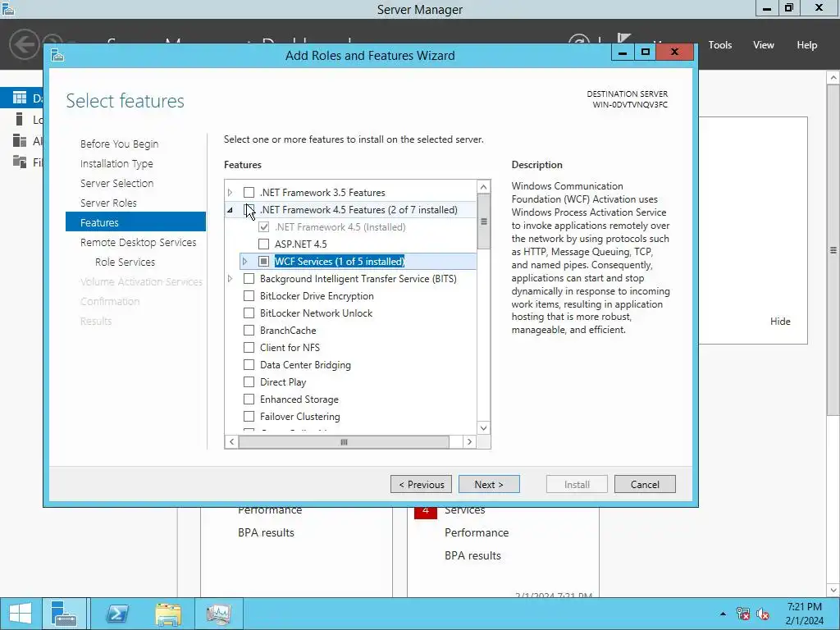Check the Client for NFS checkbox
Screen dimensions: 840x630
[x=249, y=348]
